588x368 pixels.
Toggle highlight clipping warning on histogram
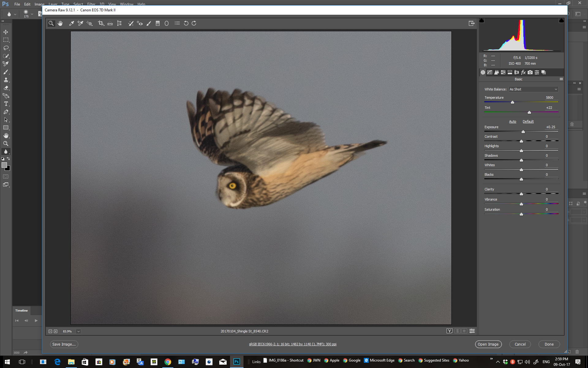pyautogui.click(x=561, y=21)
